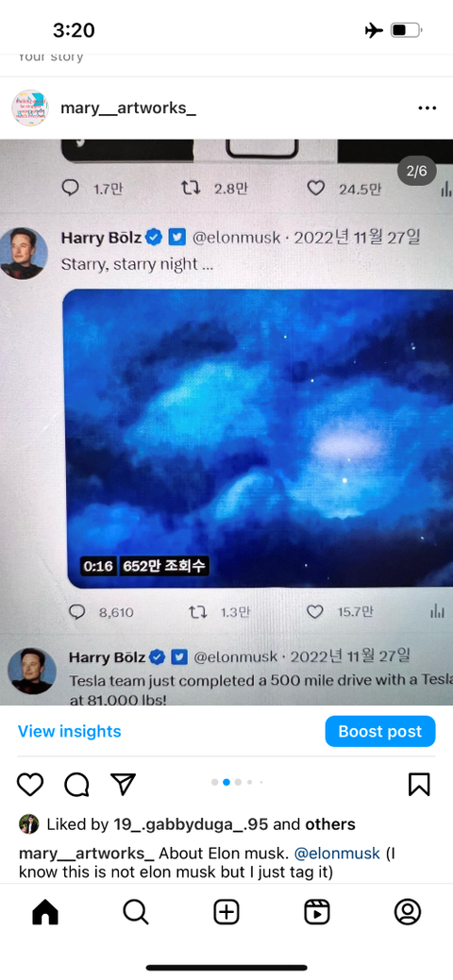Open mary__artworks_ username in post header
453x980 pixels.
click(128, 108)
